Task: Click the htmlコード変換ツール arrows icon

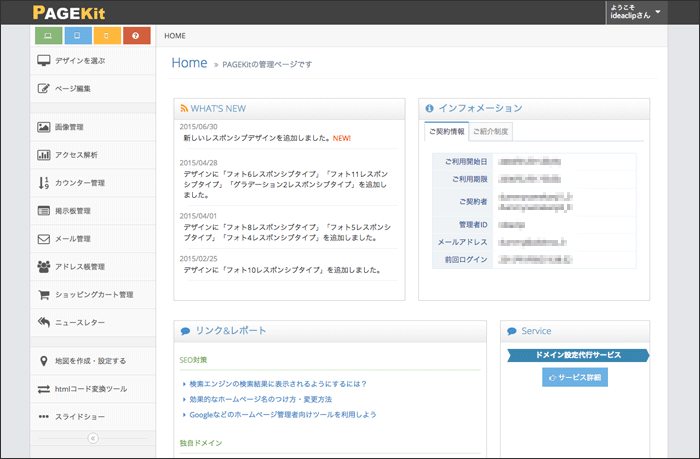Action: pos(43,389)
